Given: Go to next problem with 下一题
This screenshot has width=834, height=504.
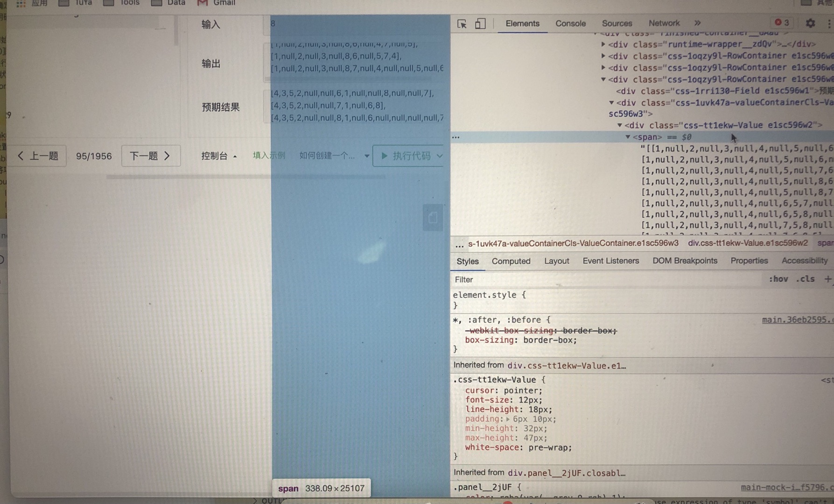Looking at the screenshot, I should 150,156.
